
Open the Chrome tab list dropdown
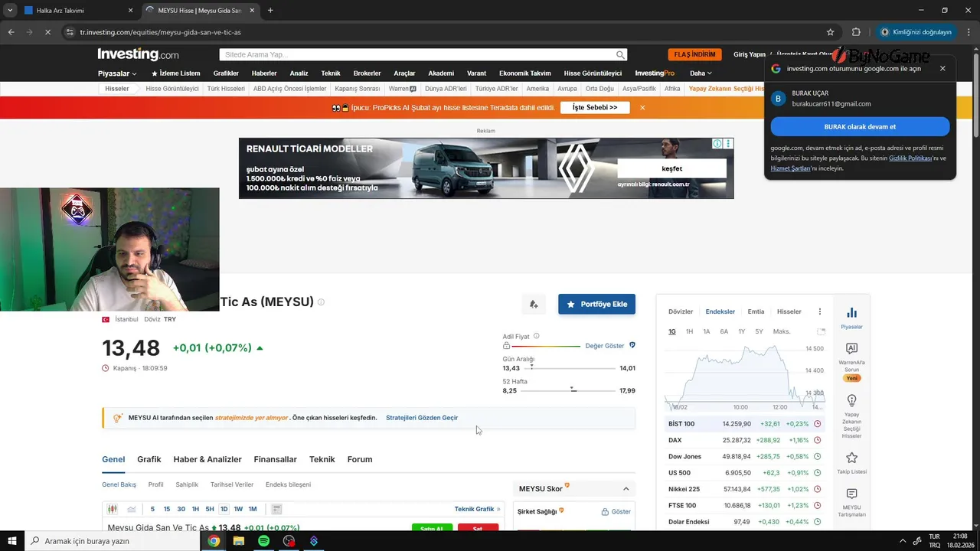tap(10, 10)
